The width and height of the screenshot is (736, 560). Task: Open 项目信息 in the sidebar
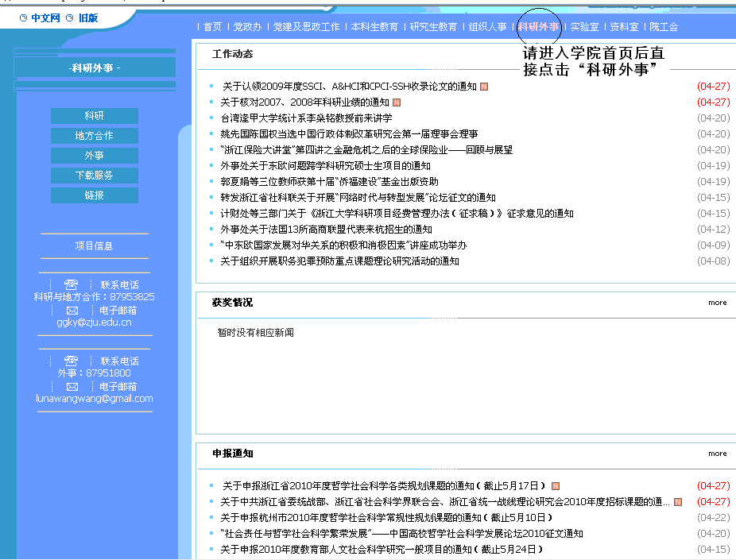(x=95, y=246)
